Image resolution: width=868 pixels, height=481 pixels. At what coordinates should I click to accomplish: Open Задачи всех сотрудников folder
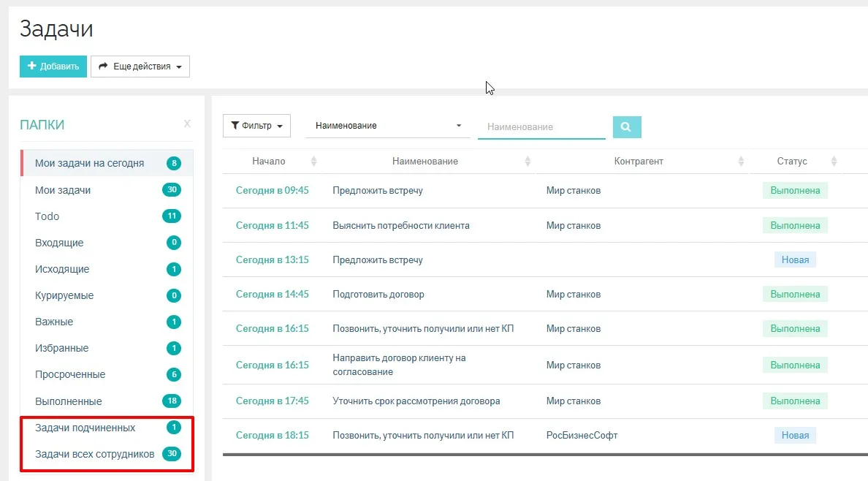coord(94,454)
